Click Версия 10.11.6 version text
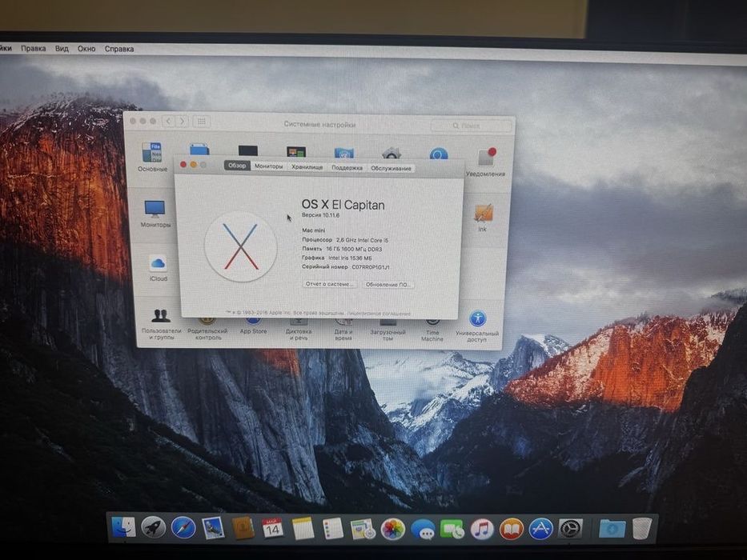This screenshot has width=747, height=560. [320, 215]
